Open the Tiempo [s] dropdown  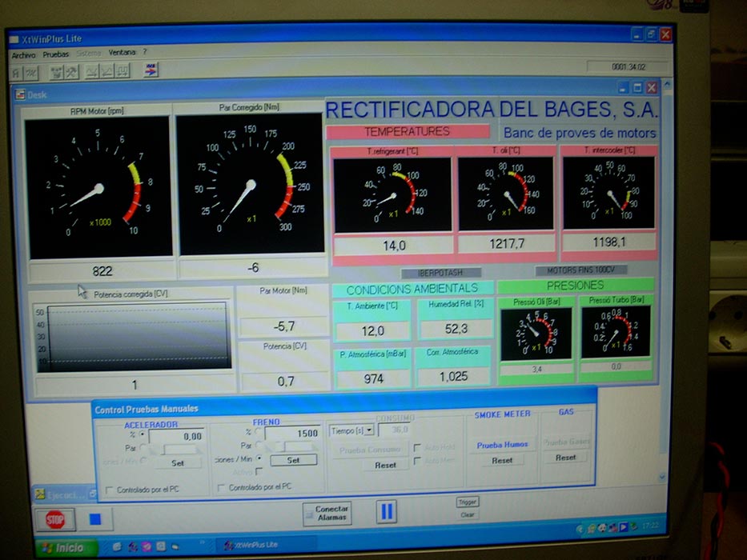coord(369,430)
